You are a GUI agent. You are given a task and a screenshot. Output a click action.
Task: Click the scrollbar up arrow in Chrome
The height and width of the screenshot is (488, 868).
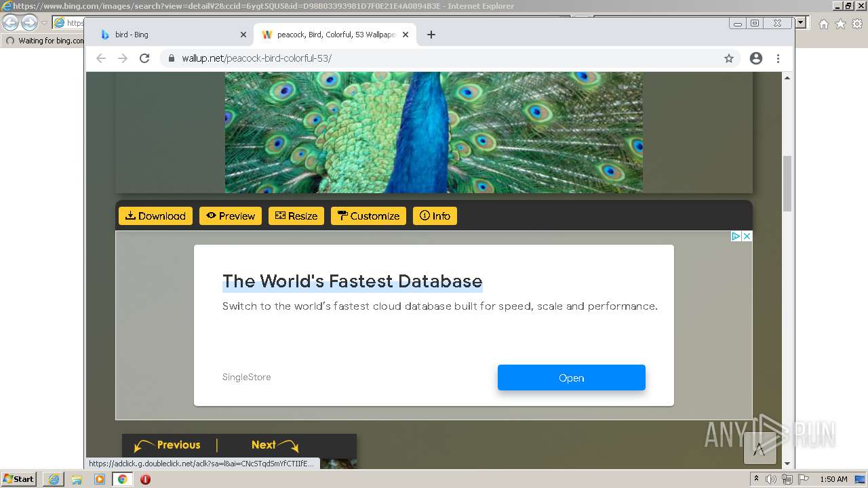787,78
